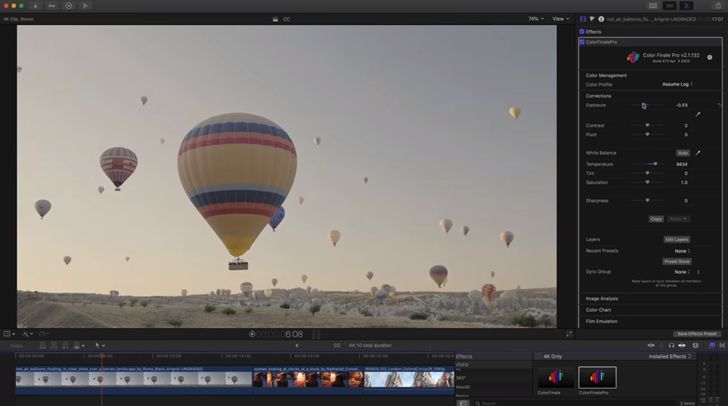Click the Temperature value 8634
This screenshot has width=728, height=406.
pyautogui.click(x=682, y=164)
